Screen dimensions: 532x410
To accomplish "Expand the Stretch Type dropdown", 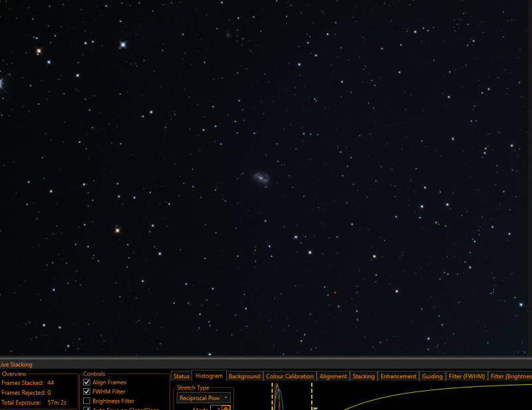I will click(203, 398).
